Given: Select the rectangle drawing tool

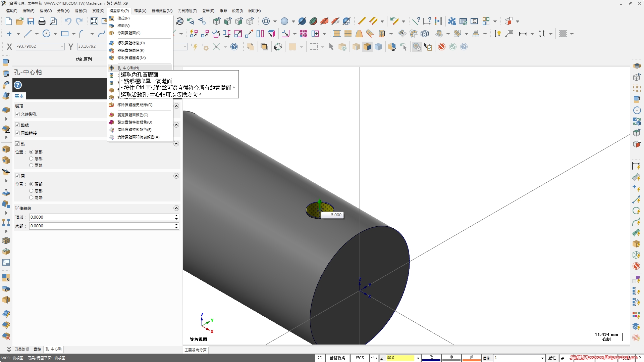Looking at the screenshot, I should point(65,34).
